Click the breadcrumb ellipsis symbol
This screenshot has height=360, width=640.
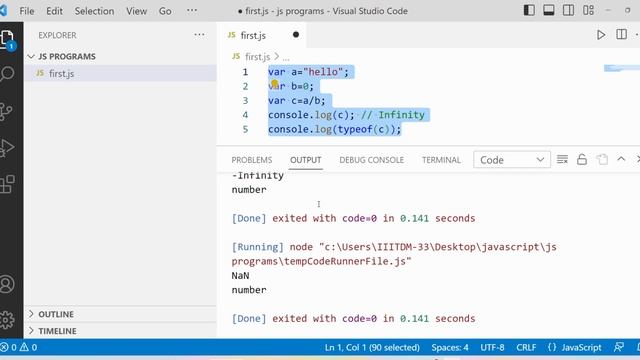286,57
